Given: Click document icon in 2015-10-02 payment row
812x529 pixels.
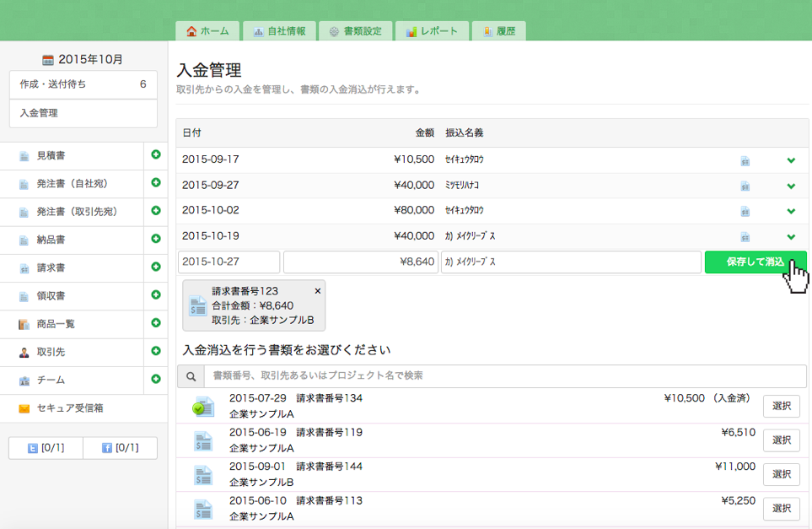Looking at the screenshot, I should (x=745, y=211).
